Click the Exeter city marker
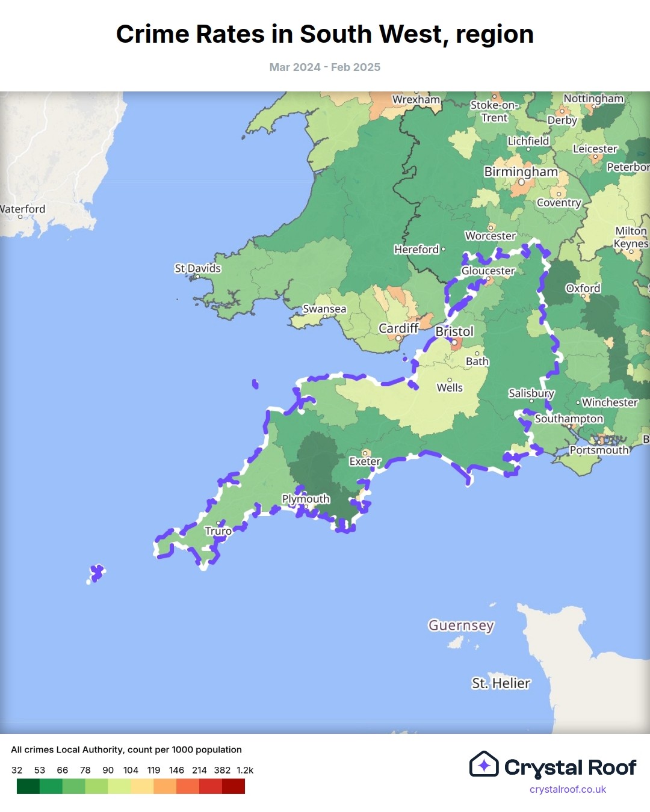This screenshot has width=650, height=812. [365, 453]
